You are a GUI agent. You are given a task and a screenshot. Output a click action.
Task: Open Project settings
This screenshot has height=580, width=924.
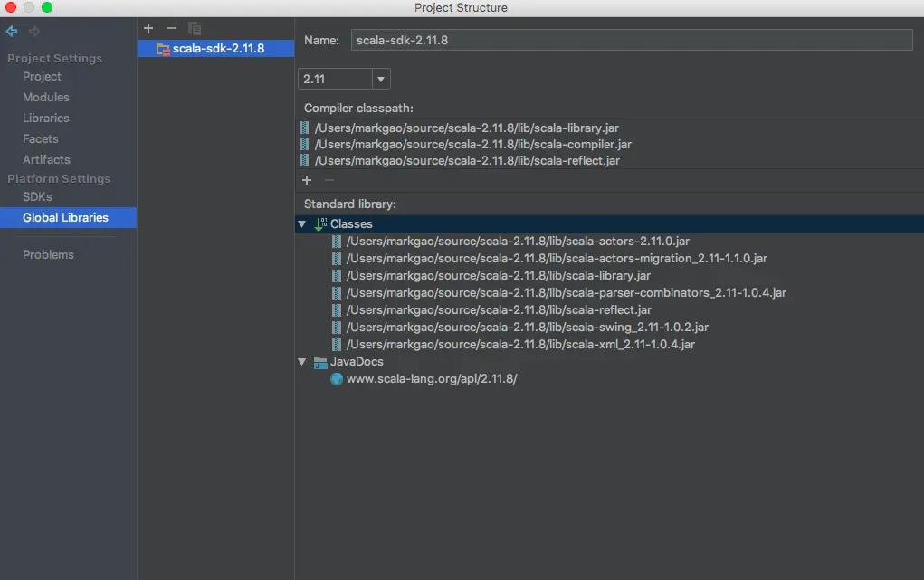point(42,77)
